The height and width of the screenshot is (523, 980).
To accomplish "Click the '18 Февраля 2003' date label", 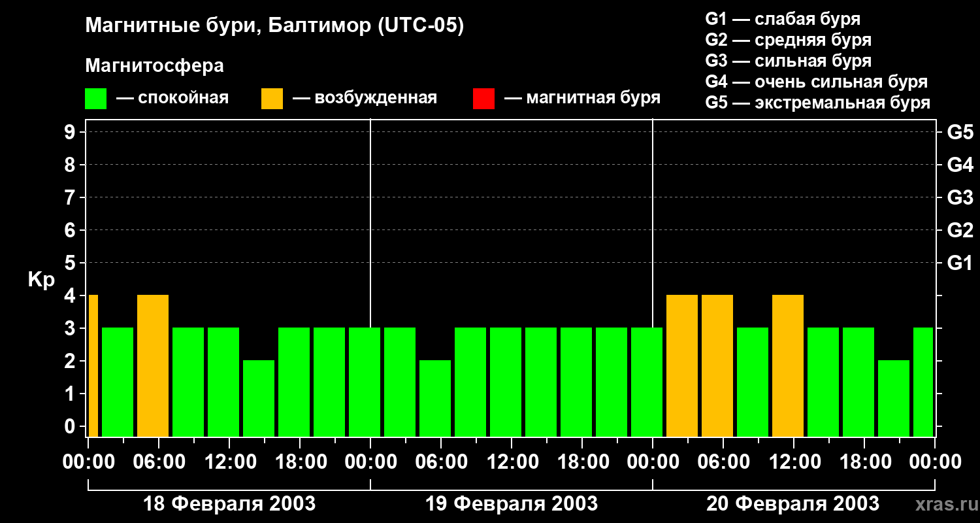I will (229, 504).
